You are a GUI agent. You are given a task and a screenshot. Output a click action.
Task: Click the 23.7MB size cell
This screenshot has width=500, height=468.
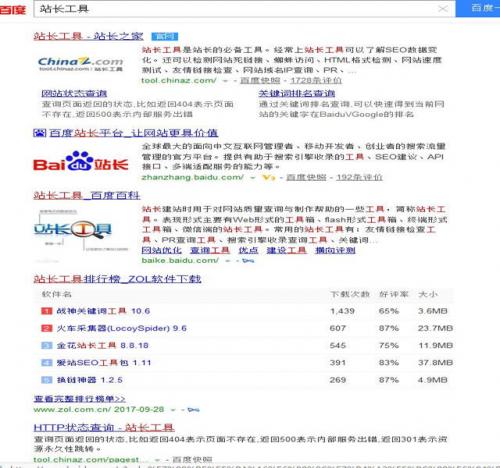(x=435, y=328)
